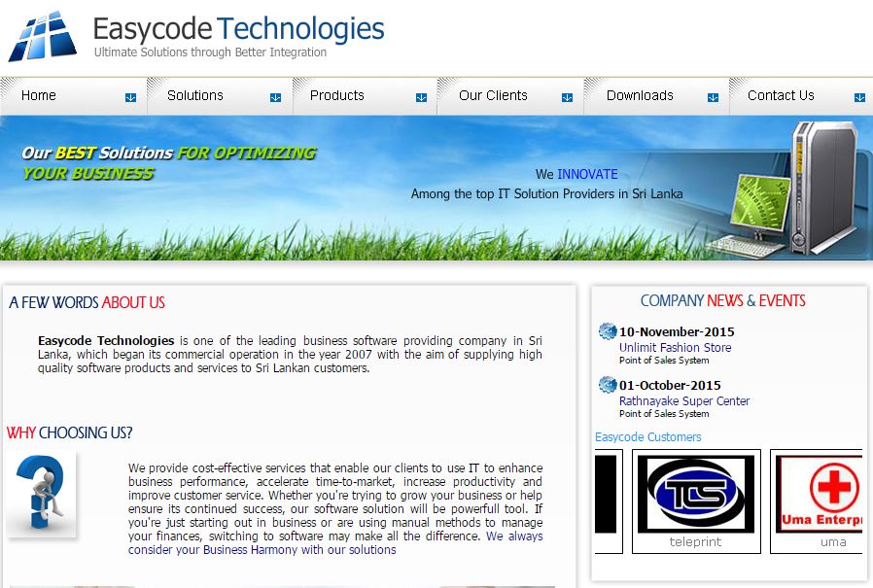Click the Contact Us arrow icon

click(x=859, y=97)
